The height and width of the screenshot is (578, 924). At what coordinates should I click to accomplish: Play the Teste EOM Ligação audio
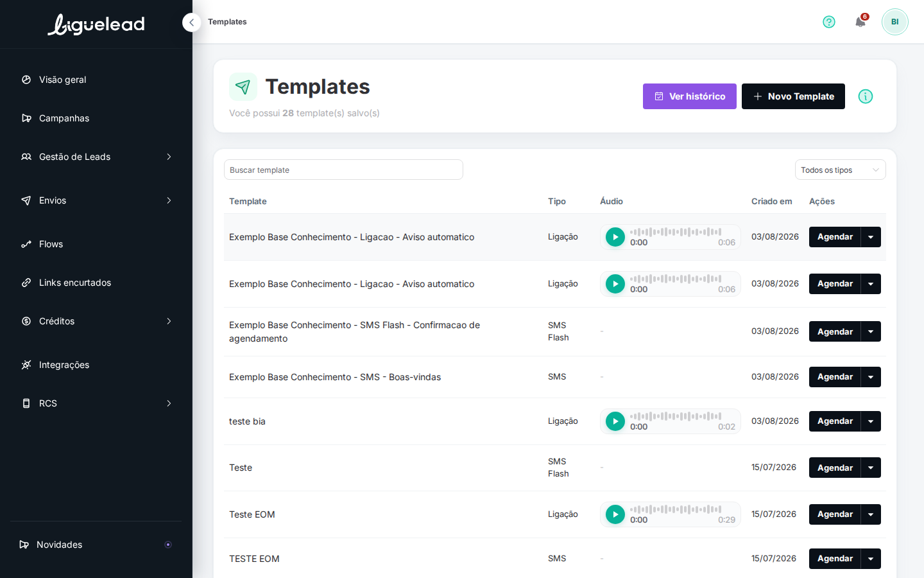point(615,514)
